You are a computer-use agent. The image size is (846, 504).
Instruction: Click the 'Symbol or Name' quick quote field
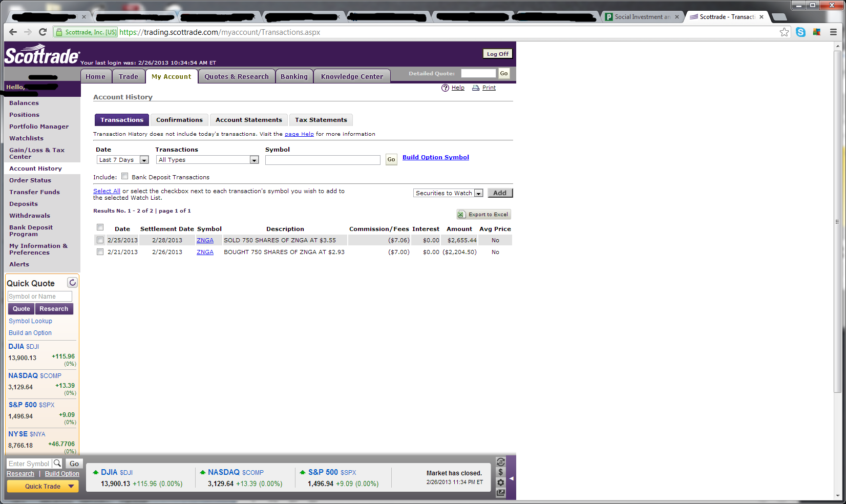(x=40, y=297)
